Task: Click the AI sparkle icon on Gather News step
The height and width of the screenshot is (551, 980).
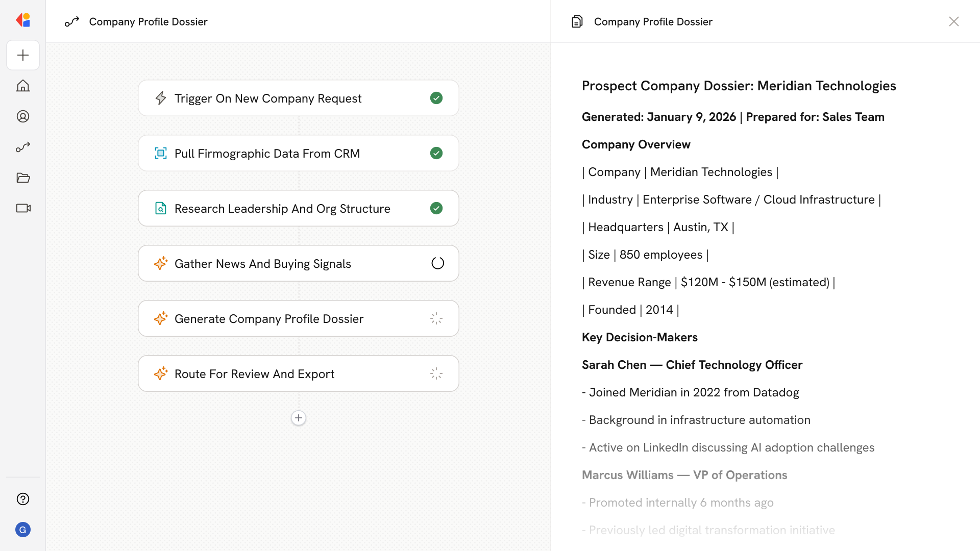Action: [161, 263]
